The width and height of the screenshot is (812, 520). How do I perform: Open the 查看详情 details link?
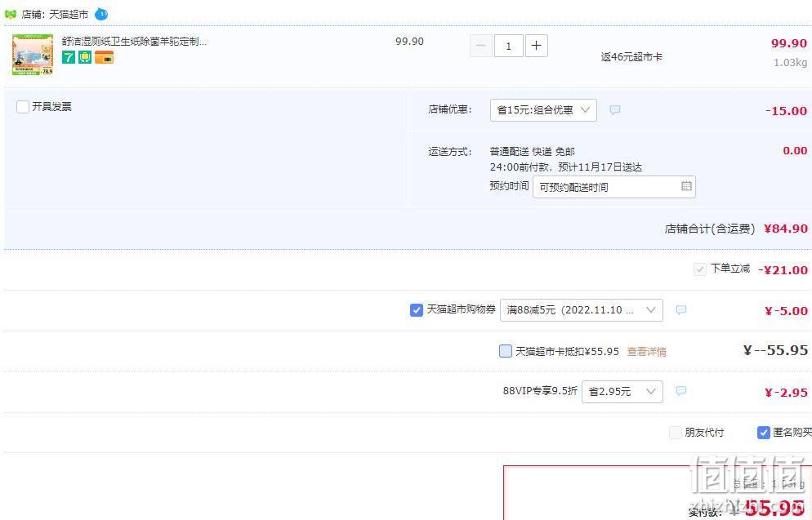tap(646, 352)
